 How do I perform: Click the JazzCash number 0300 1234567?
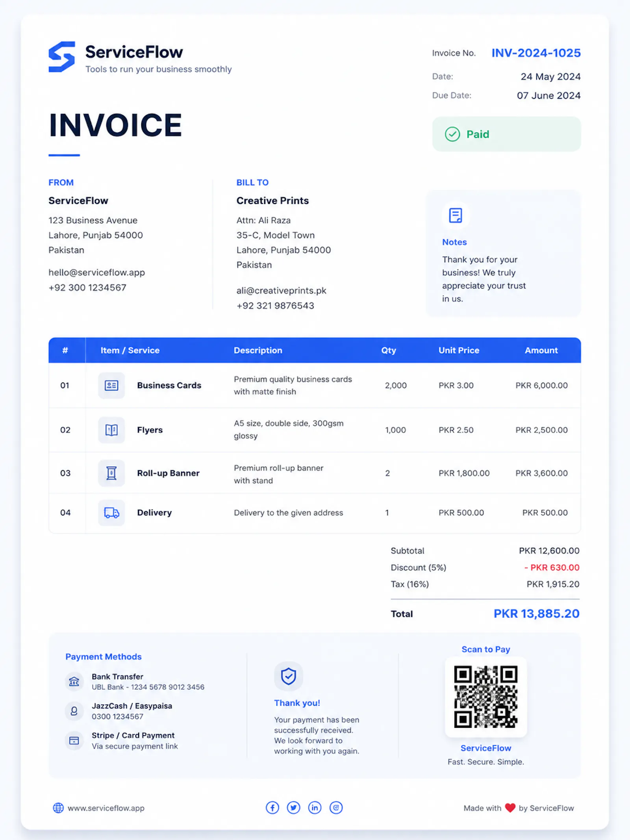pyautogui.click(x=117, y=716)
